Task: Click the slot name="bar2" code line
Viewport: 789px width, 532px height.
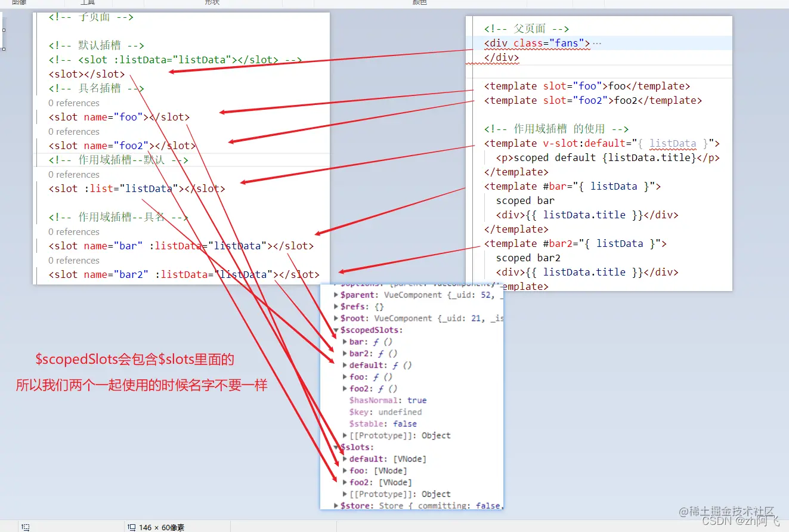Action: tap(184, 274)
